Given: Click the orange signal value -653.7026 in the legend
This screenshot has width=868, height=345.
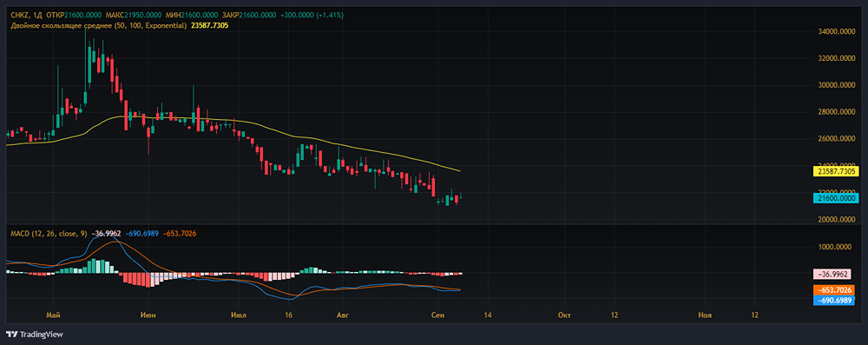Looking at the screenshot, I should 180,234.
